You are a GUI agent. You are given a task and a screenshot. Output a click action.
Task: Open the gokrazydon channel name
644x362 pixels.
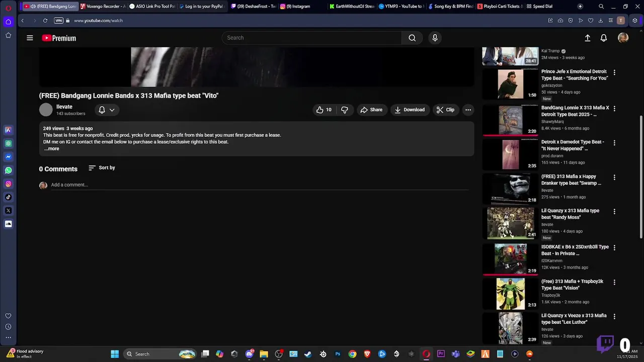click(552, 85)
